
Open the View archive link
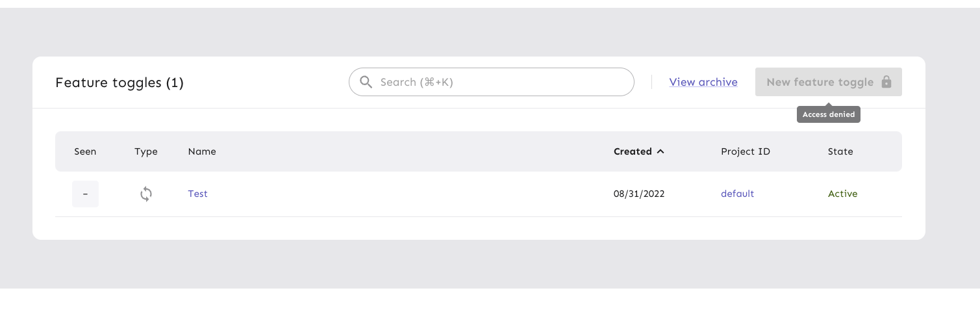pyautogui.click(x=703, y=82)
